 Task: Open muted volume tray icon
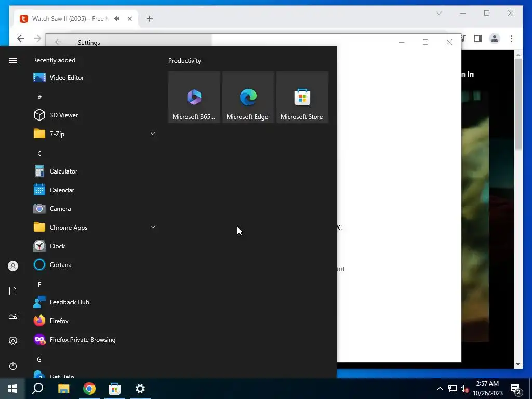click(x=464, y=389)
